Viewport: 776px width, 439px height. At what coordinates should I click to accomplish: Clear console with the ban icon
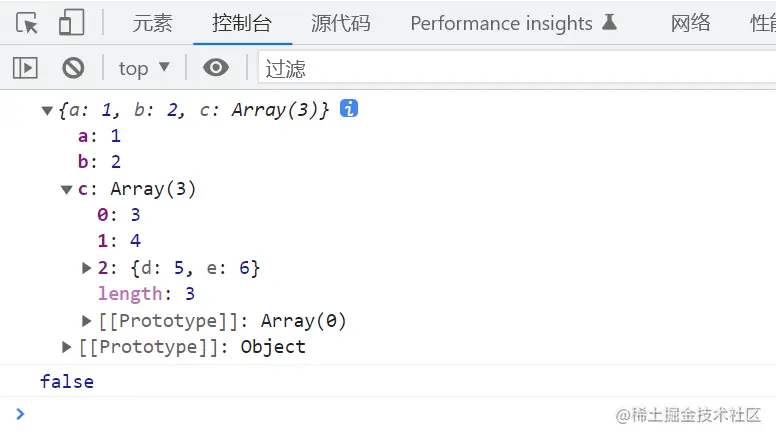click(73, 68)
